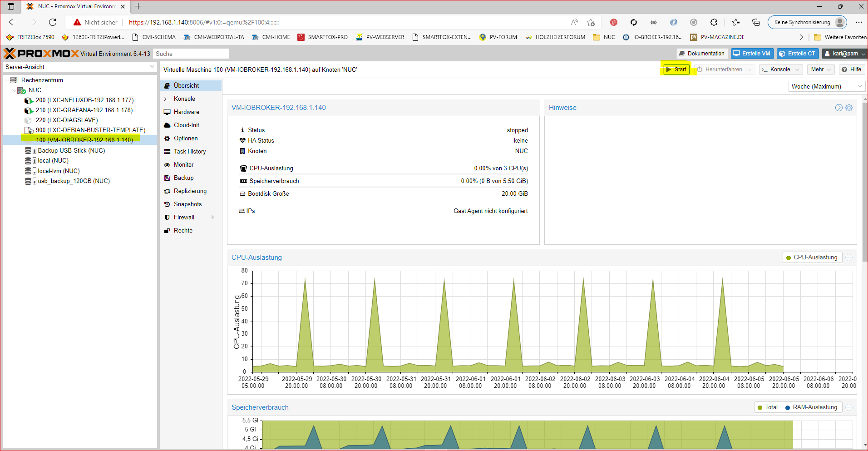Image resolution: width=868 pixels, height=451 pixels.
Task: Open the Konsole tab in the VM menu
Action: click(191, 99)
